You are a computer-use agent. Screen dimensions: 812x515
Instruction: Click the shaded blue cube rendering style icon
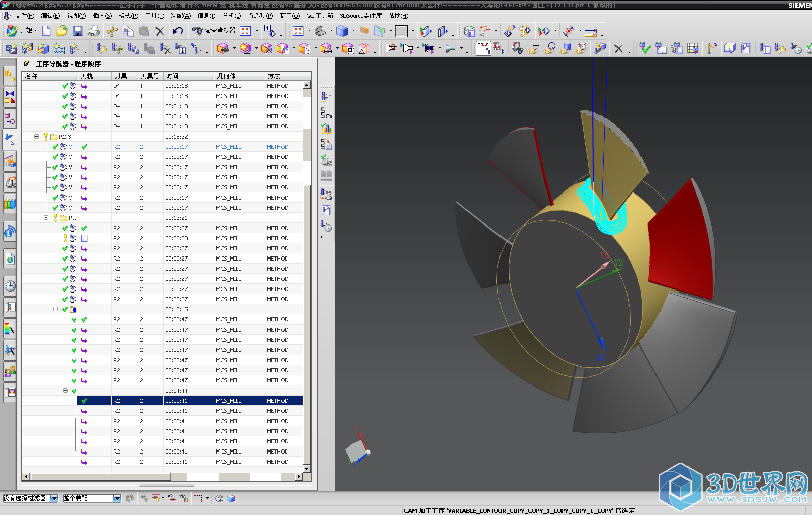[x=342, y=31]
